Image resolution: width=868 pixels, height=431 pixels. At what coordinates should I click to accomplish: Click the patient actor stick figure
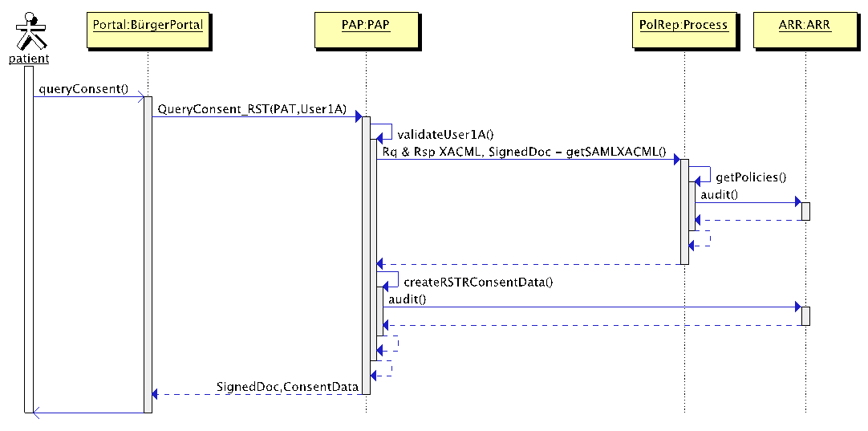click(x=29, y=30)
